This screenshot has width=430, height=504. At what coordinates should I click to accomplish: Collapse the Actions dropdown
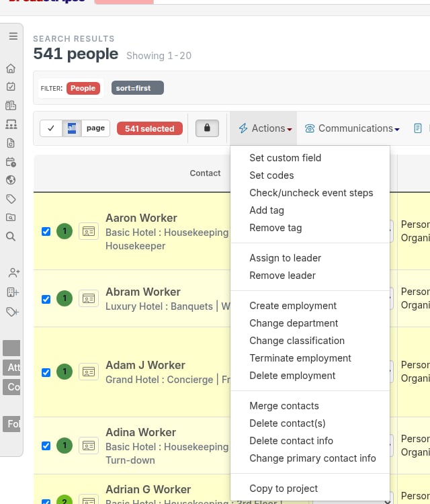(x=265, y=128)
